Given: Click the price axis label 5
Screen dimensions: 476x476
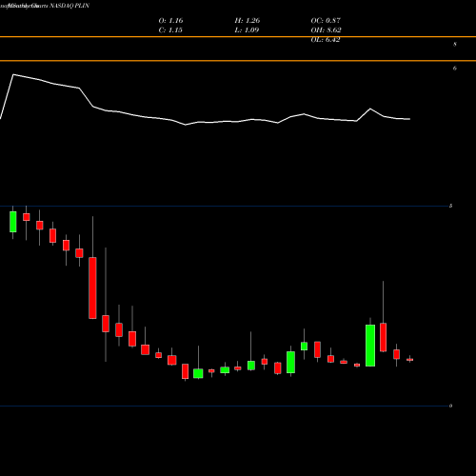Looking at the screenshot, I should [451, 206].
